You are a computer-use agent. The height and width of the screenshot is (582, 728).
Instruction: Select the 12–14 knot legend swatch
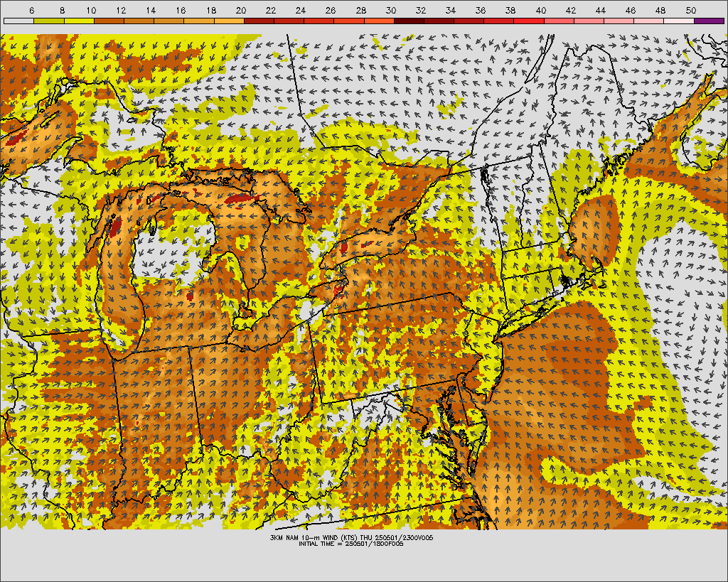[x=139, y=21]
